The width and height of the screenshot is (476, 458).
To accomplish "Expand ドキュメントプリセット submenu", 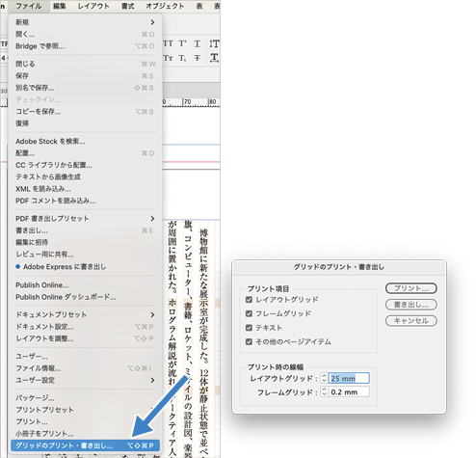I will [x=85, y=314].
